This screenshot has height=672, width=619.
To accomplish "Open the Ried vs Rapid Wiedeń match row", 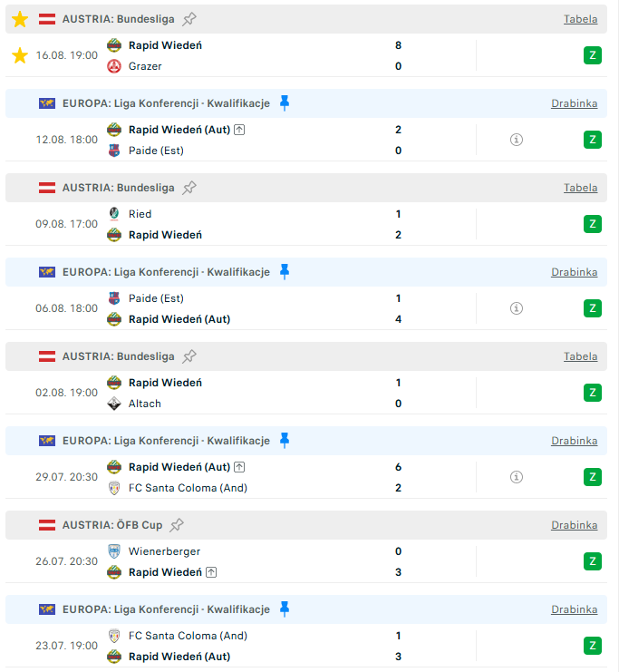I will (306, 224).
